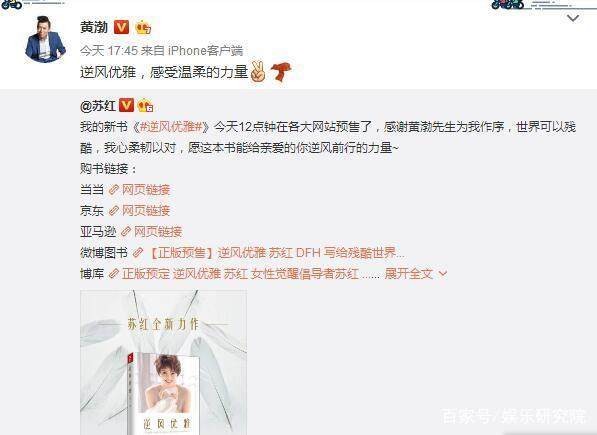This screenshot has height=435, width=597.
Task: Click the verified V badge beside @苏红
Action: [126, 105]
